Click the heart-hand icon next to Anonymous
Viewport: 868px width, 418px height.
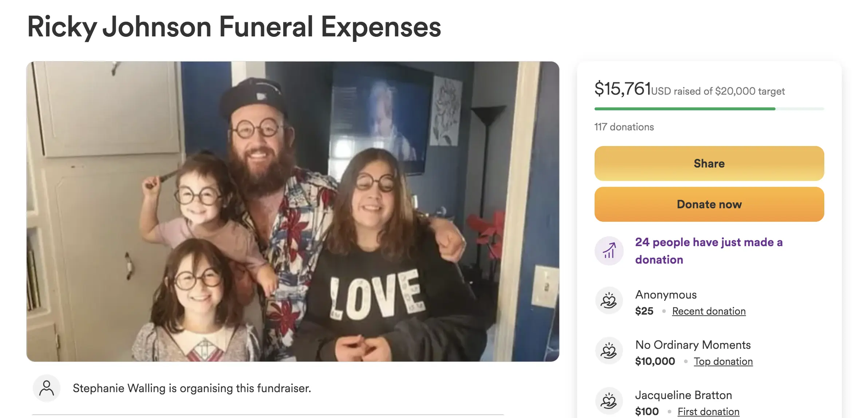coord(609,301)
